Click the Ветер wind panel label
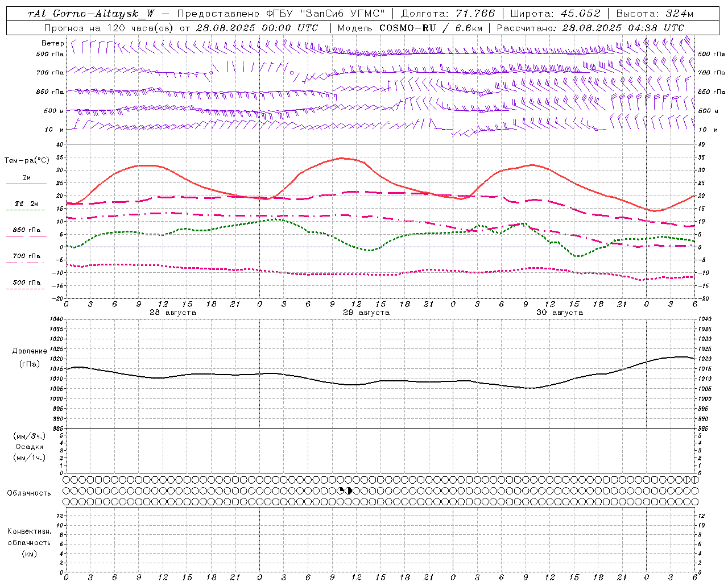This screenshot has height=582, width=728. coord(53,43)
